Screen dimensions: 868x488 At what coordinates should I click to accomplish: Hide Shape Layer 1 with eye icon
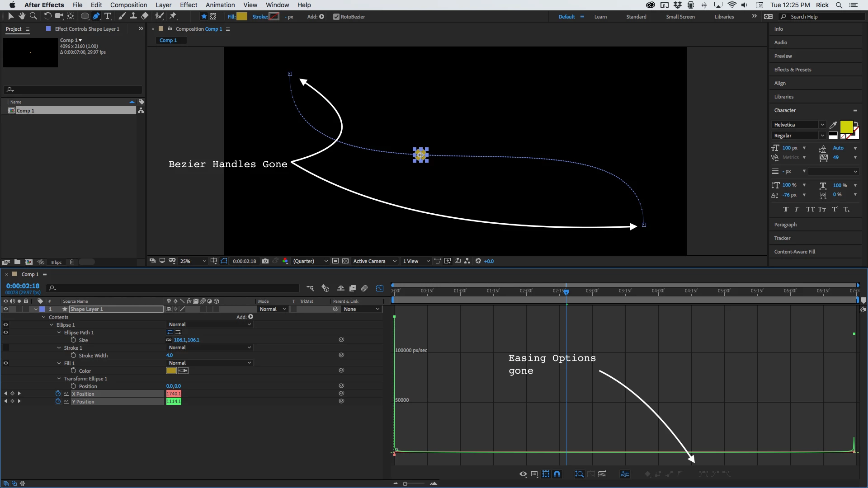[x=6, y=309]
